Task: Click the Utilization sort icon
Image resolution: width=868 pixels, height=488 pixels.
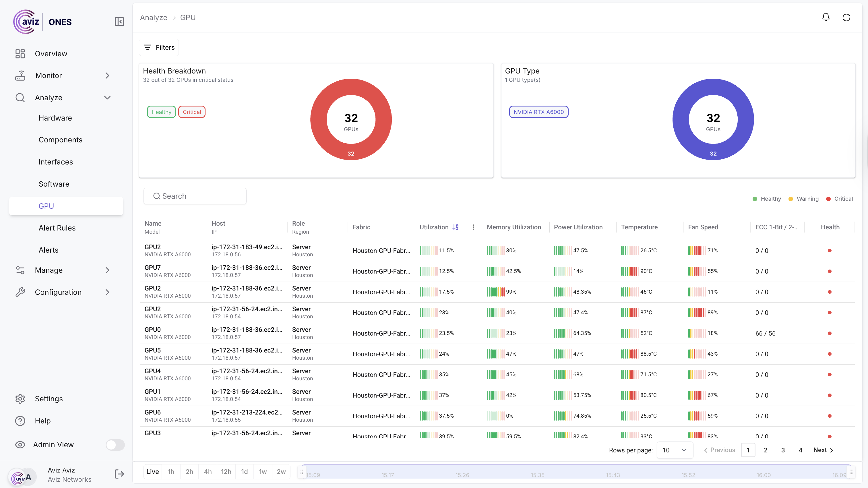Action: pyautogui.click(x=456, y=227)
